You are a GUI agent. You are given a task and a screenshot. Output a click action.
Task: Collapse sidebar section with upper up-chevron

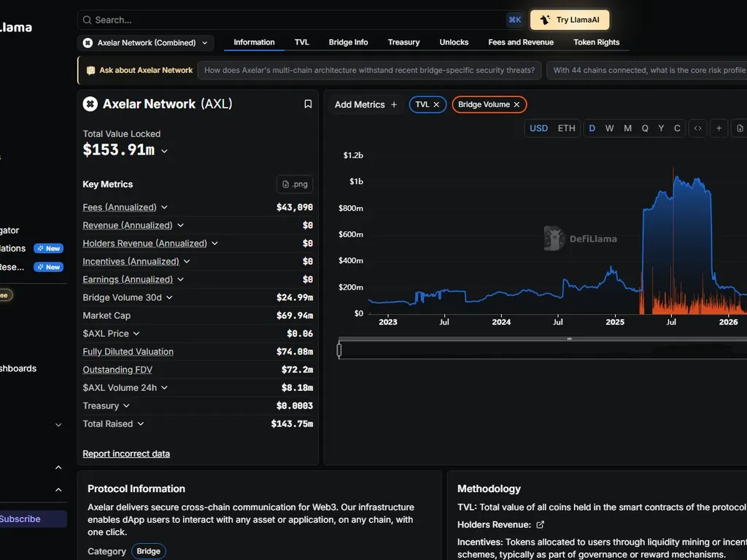(x=58, y=467)
